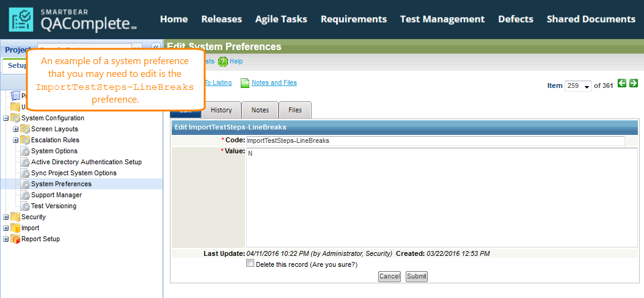Select the Import tree label

point(30,228)
